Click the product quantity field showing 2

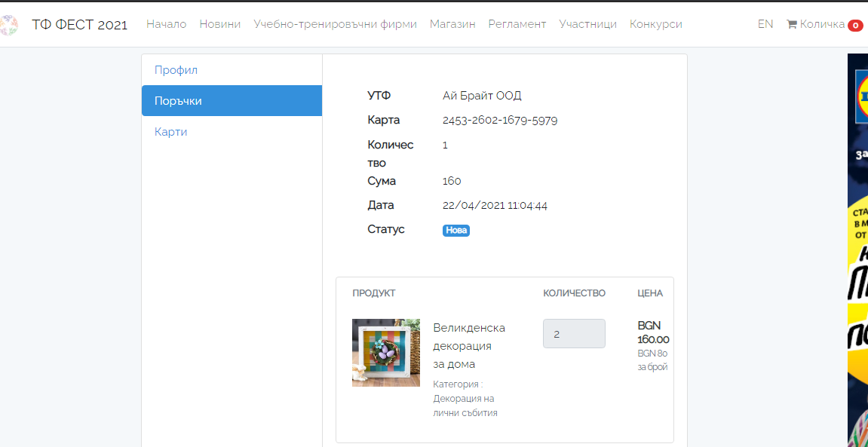[x=574, y=334]
